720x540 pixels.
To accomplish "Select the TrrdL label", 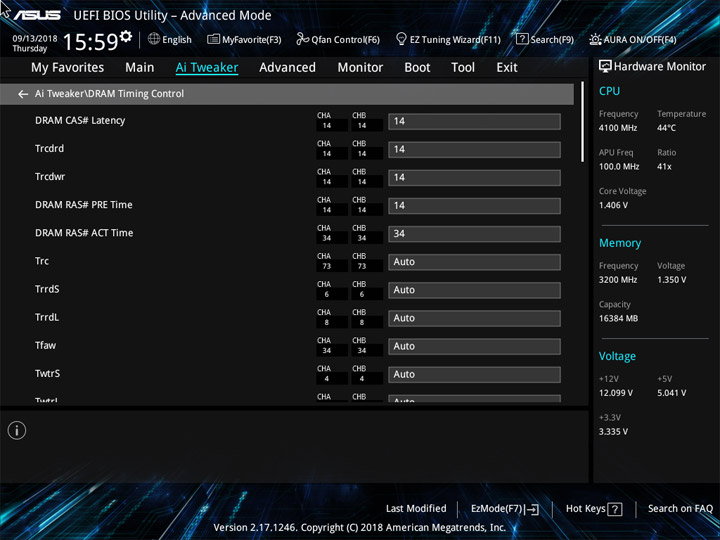I will pyautogui.click(x=47, y=317).
